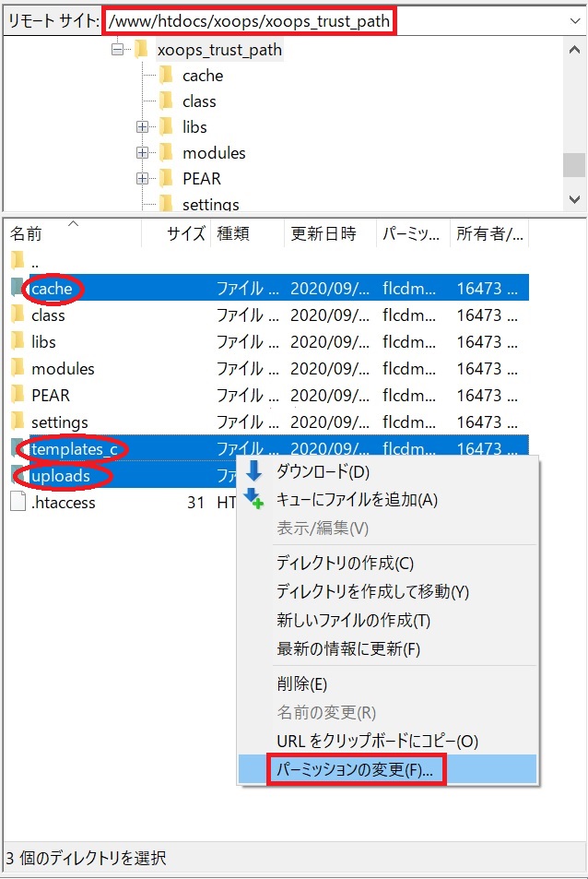This screenshot has width=588, height=879.
Task: Click the modules folder icon in list
Action: point(18,368)
